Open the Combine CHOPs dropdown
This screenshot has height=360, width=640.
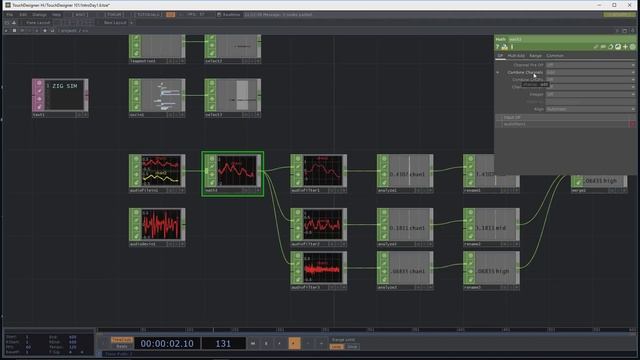click(x=591, y=80)
